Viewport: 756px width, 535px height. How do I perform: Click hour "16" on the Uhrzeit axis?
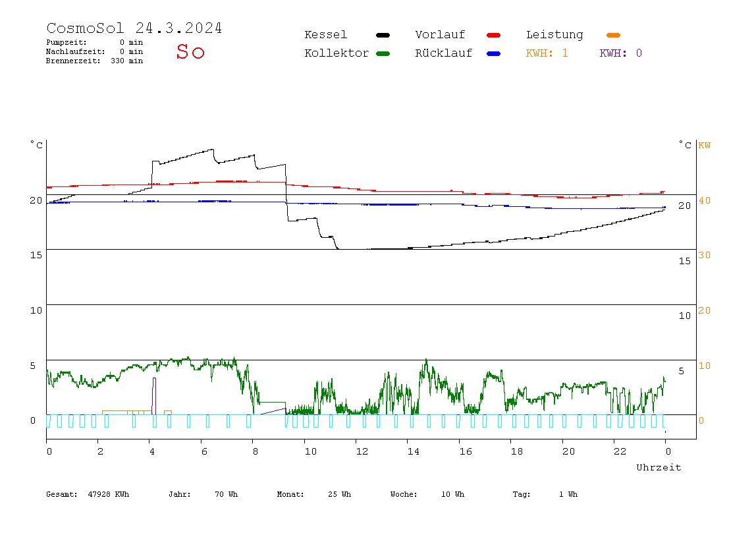466,451
